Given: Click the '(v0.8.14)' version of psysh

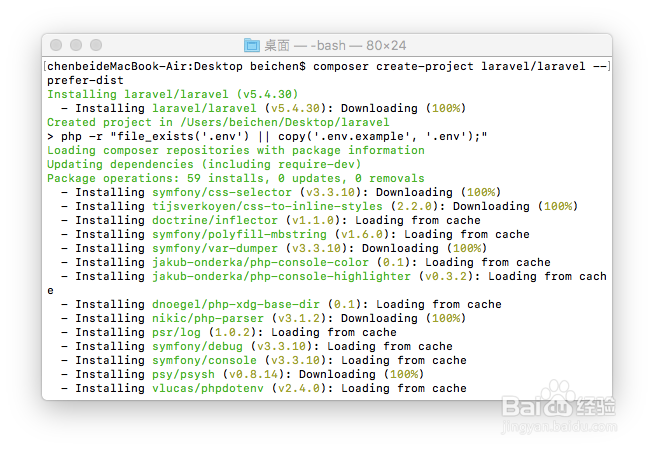Looking at the screenshot, I should point(253,375).
